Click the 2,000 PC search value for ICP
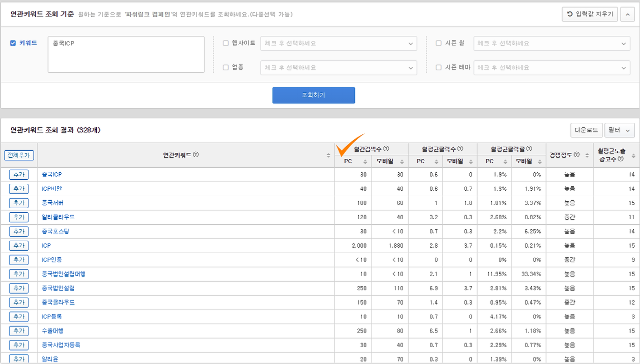 tap(359, 246)
